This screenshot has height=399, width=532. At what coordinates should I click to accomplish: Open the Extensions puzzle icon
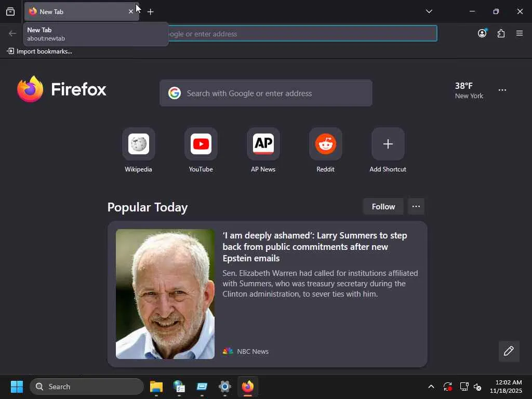(501, 33)
